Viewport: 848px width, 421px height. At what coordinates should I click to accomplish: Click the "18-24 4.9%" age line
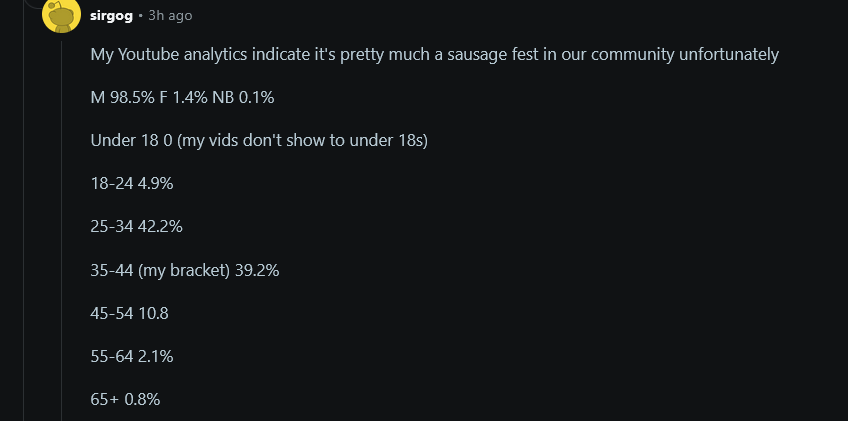click(132, 183)
